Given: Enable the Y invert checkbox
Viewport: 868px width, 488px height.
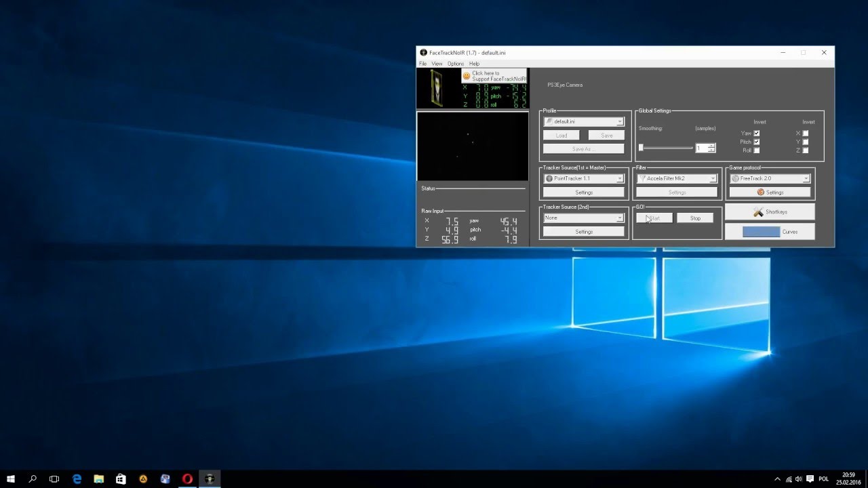Looking at the screenshot, I should 806,142.
